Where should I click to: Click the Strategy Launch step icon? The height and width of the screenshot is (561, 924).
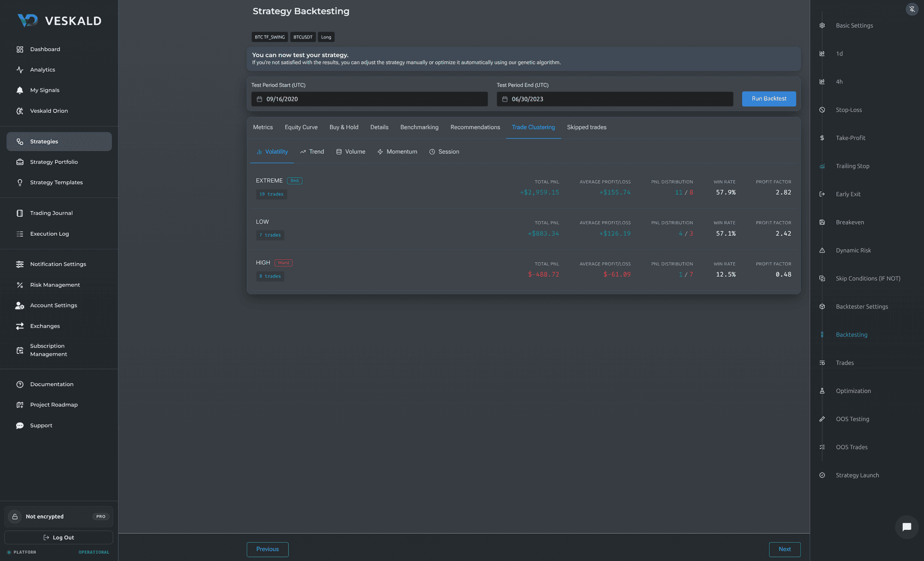[x=822, y=475]
